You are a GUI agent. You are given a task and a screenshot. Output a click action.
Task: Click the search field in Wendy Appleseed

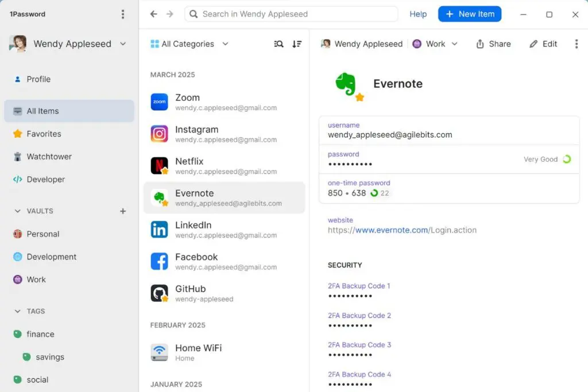coord(291,14)
